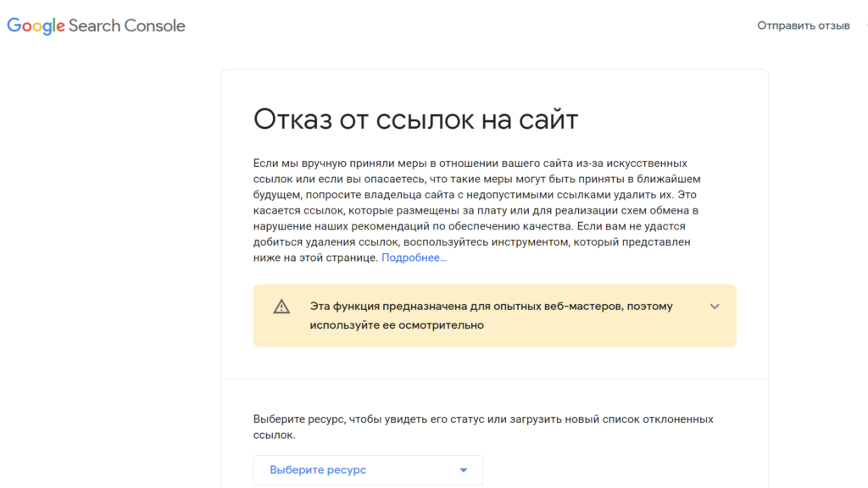
Task: Follow the "Подробнее…" link
Action: 414,258
